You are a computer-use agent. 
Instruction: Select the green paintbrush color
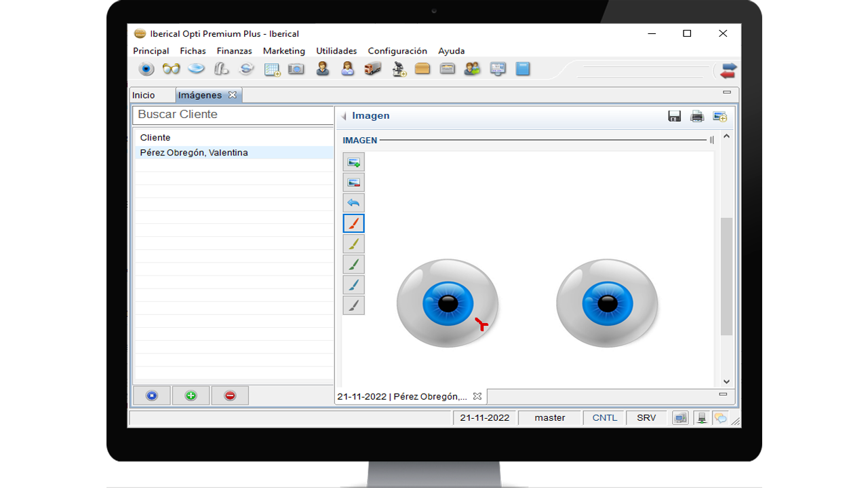[353, 264]
